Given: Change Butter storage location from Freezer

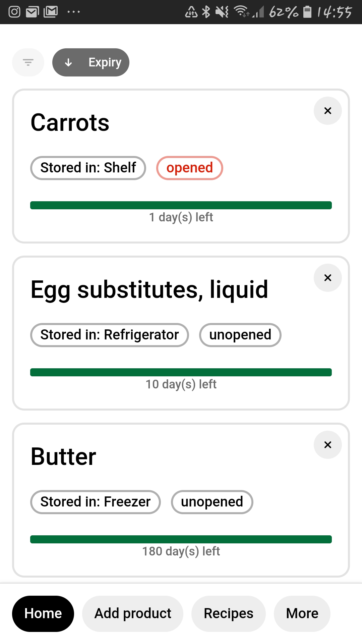Looking at the screenshot, I should [96, 502].
